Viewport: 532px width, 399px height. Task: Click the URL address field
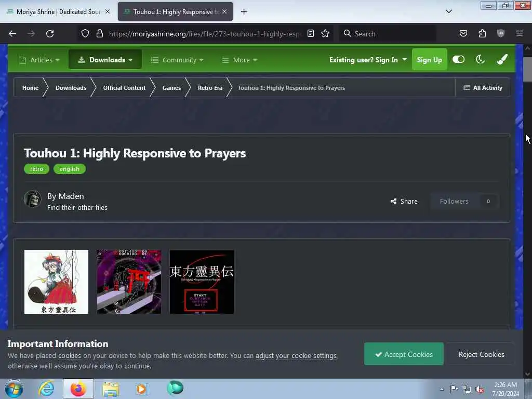[205, 34]
